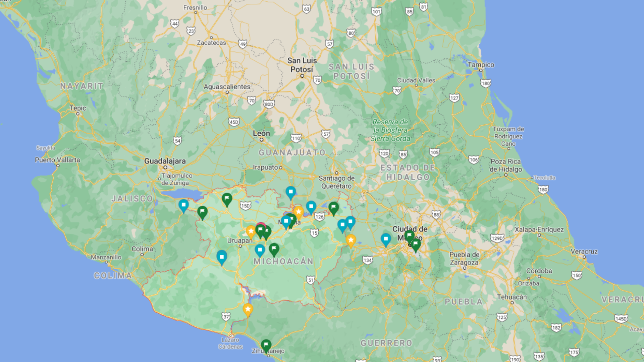This screenshot has width=644, height=362.
Task: Open the yellow star marker north of Morelia
Action: [x=298, y=212]
